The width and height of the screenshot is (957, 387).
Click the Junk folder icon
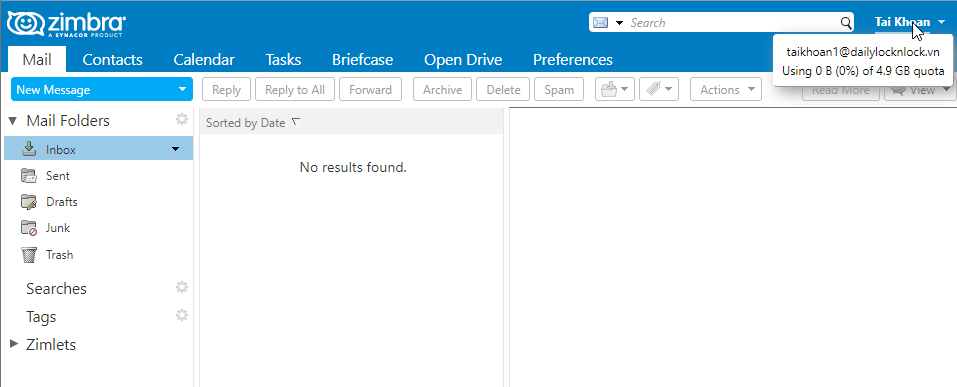pos(29,228)
